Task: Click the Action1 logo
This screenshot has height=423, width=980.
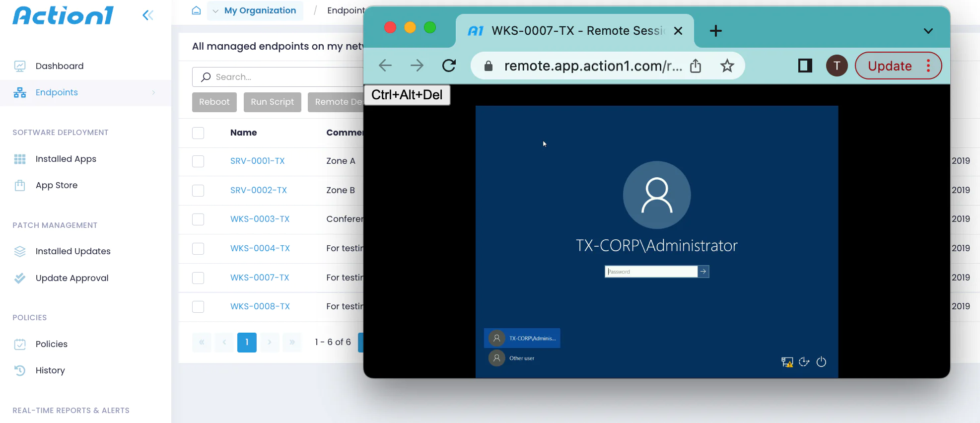Action: click(x=63, y=15)
